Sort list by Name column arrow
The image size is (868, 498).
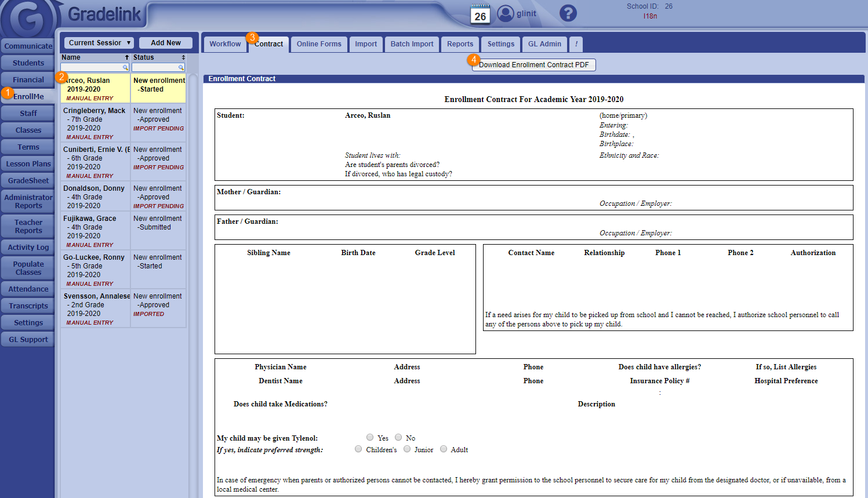[126, 57]
